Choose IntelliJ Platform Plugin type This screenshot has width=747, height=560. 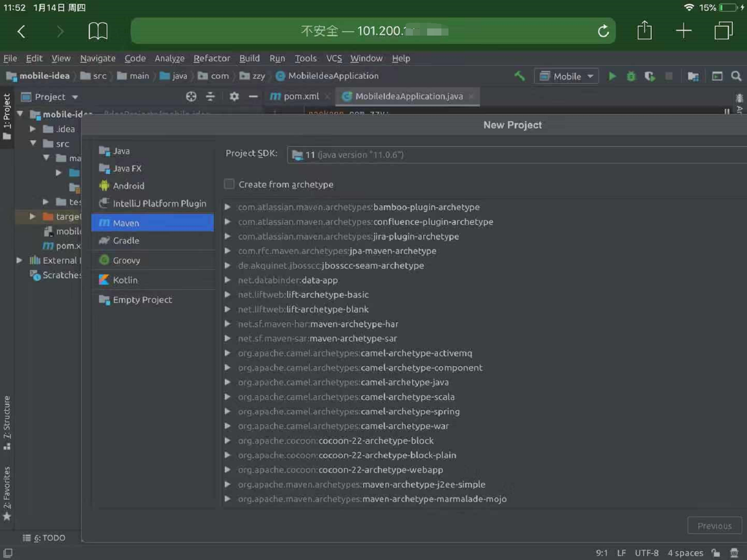tap(152, 203)
